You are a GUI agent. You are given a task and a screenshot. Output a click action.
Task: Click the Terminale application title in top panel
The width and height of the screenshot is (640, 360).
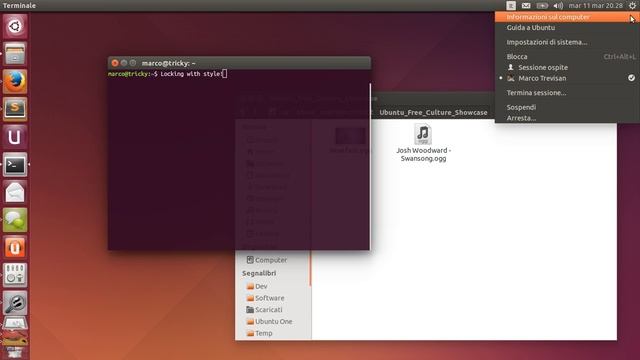[x=19, y=5]
